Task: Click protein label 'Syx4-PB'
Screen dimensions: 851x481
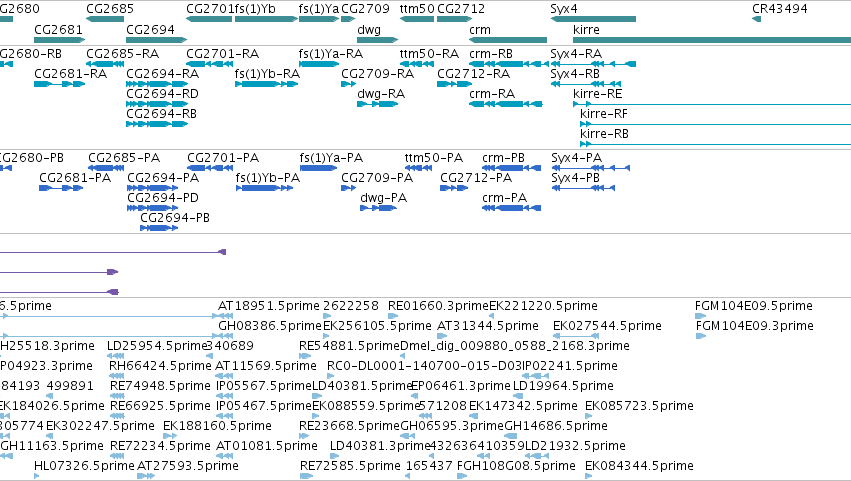Action: 575,178
